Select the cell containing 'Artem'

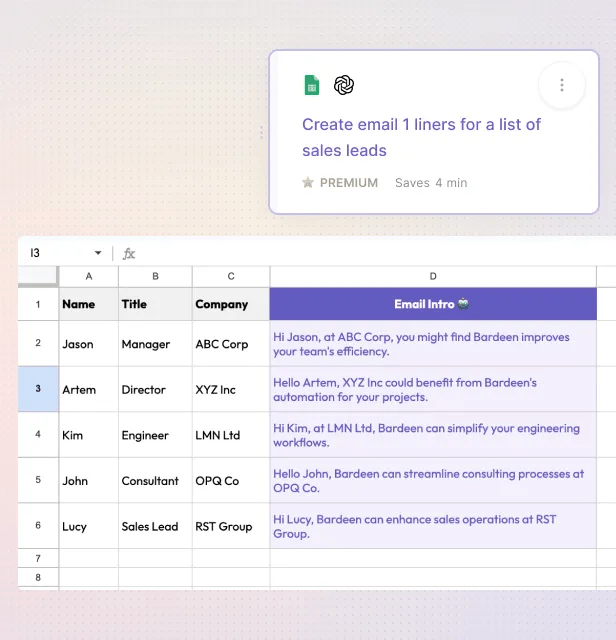[x=89, y=389]
